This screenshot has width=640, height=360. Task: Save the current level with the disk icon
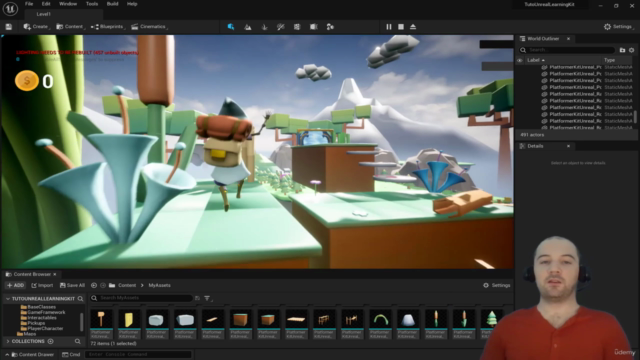pos(9,27)
